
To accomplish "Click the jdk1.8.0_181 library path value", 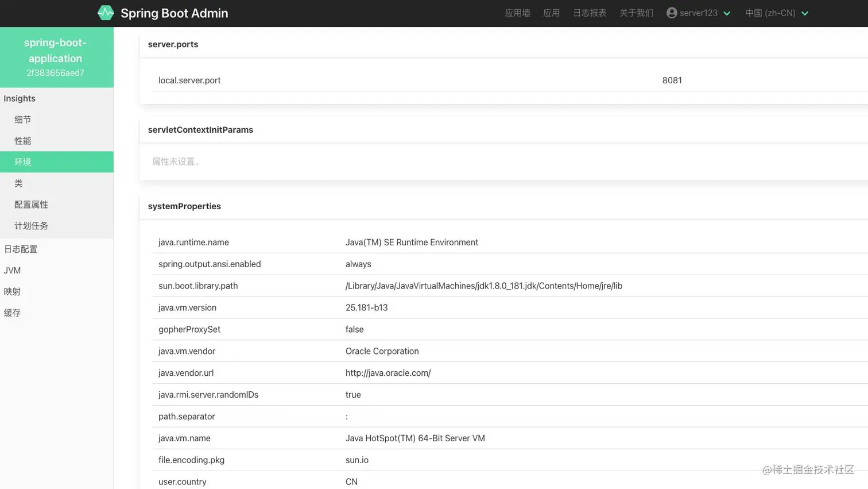I will 484,286.
